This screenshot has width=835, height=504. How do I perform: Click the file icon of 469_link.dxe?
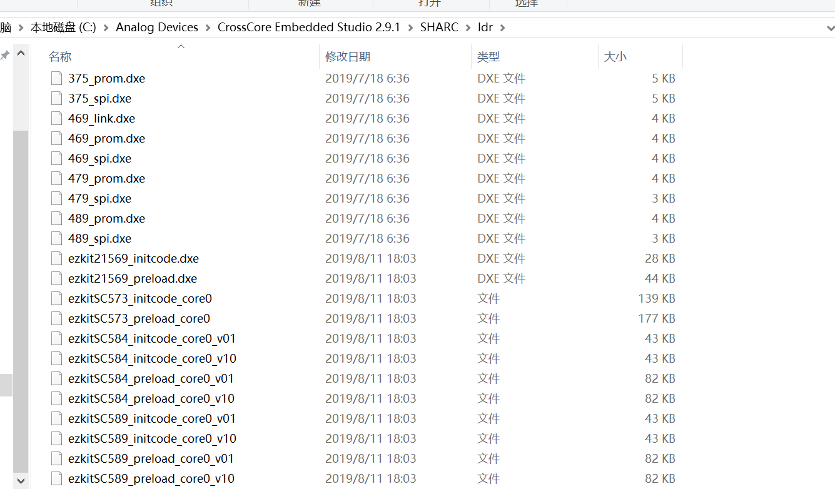tap(56, 118)
